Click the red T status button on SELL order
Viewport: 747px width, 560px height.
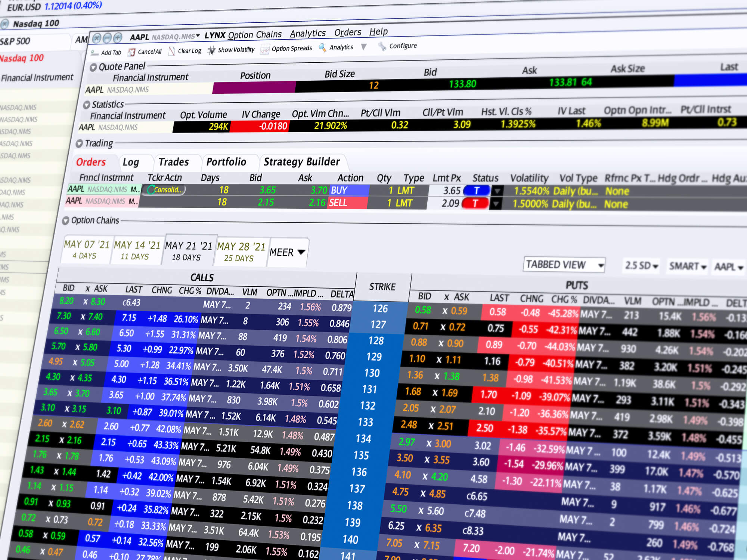[x=475, y=203]
